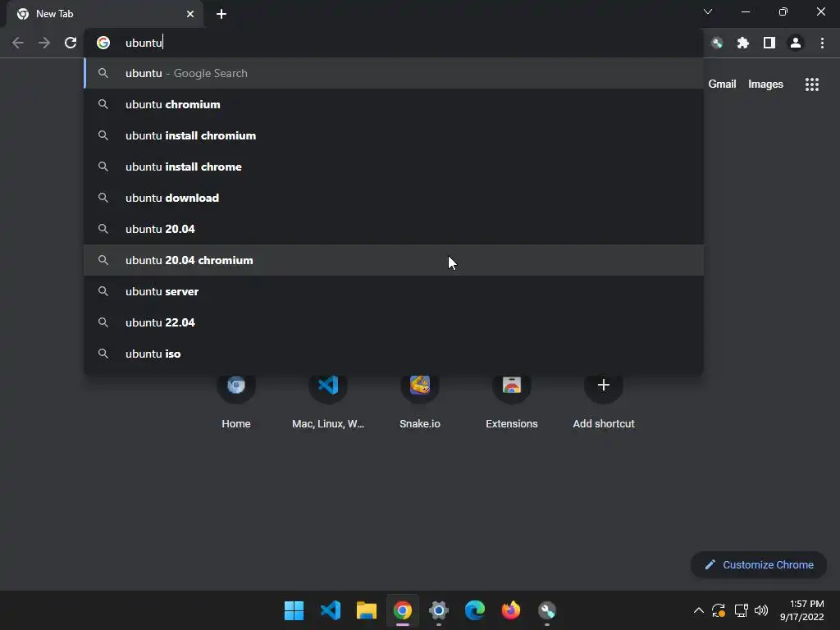Click the Chrome taskbar icon

(x=403, y=610)
